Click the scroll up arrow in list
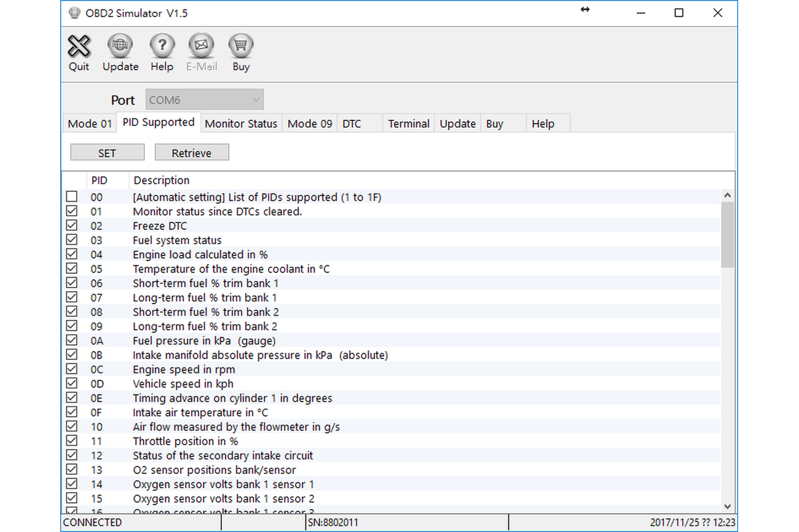The width and height of the screenshot is (799, 532). pos(728,196)
